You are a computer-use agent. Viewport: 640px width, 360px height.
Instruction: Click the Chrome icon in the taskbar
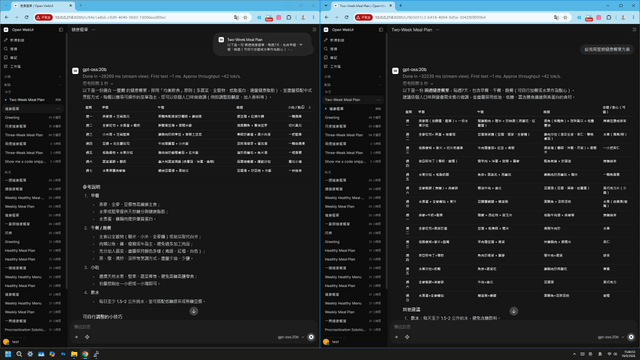(x=85, y=354)
